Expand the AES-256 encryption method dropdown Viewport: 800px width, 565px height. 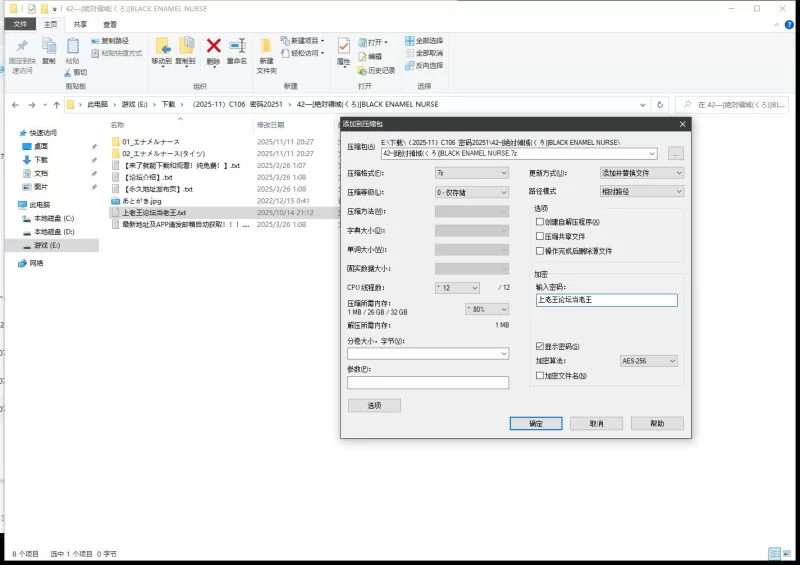[648, 361]
